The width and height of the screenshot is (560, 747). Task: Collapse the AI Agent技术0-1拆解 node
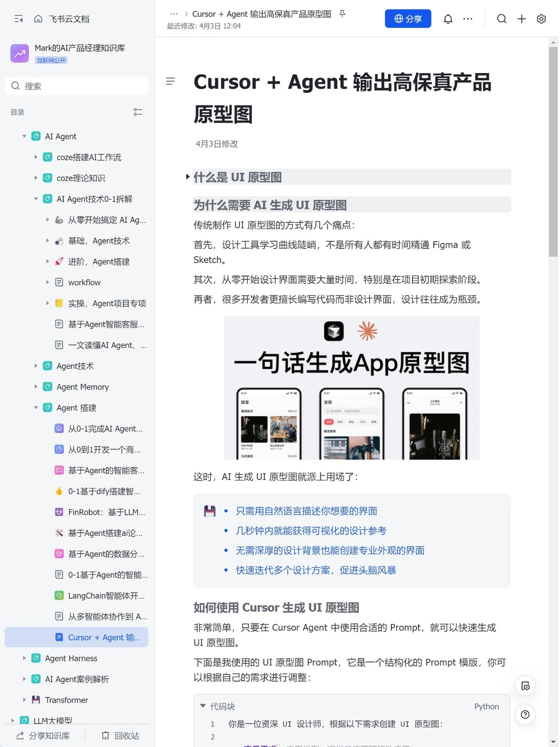36,199
